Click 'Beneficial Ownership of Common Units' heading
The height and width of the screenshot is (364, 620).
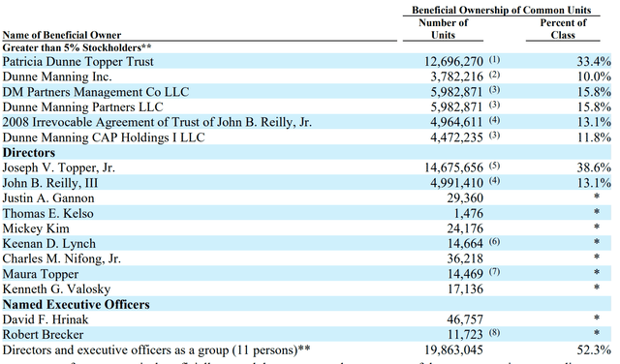(502, 10)
